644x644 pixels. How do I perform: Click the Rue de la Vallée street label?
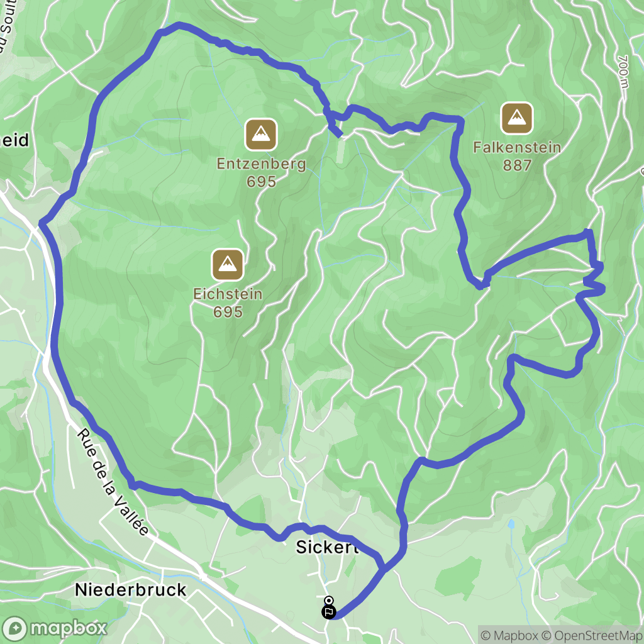click(113, 482)
